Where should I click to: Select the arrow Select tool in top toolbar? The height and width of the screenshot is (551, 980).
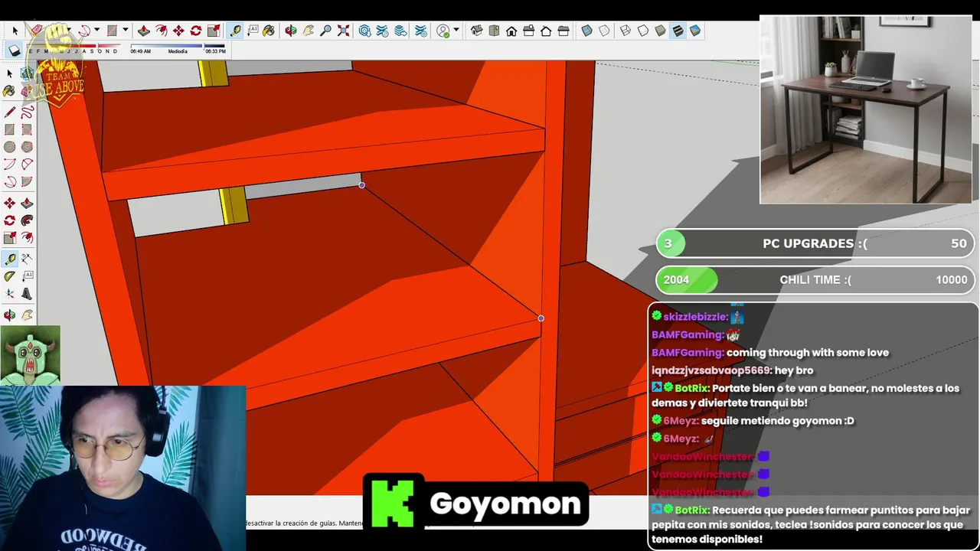(x=15, y=31)
